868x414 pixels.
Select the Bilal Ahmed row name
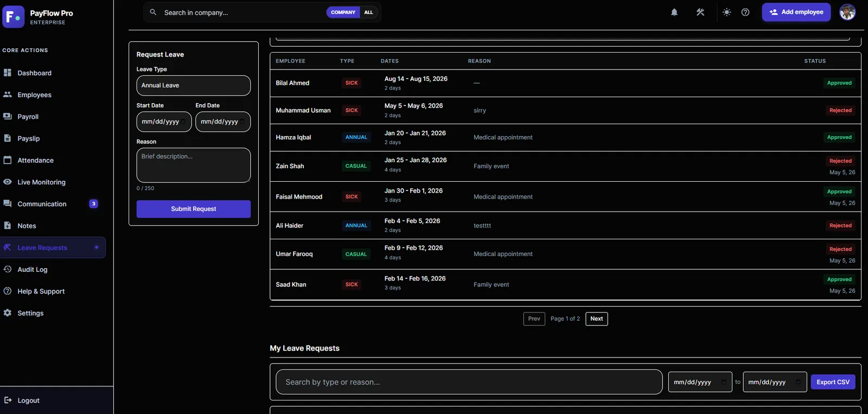292,83
